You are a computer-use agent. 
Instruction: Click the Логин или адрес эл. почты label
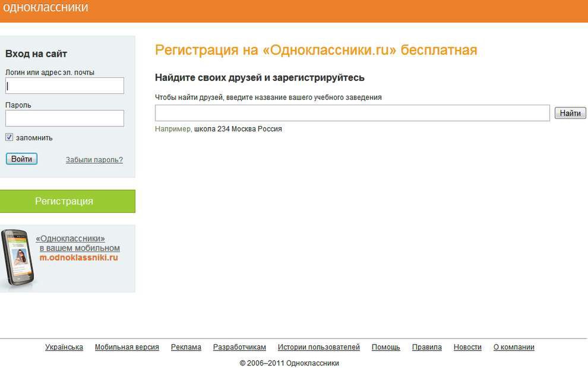[50, 72]
